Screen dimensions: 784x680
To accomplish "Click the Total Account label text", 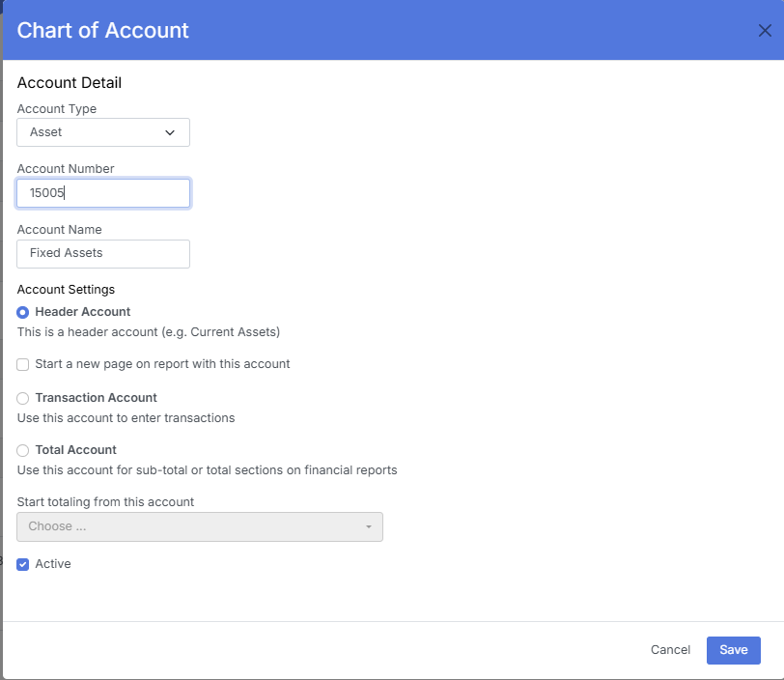I will click(x=75, y=449).
